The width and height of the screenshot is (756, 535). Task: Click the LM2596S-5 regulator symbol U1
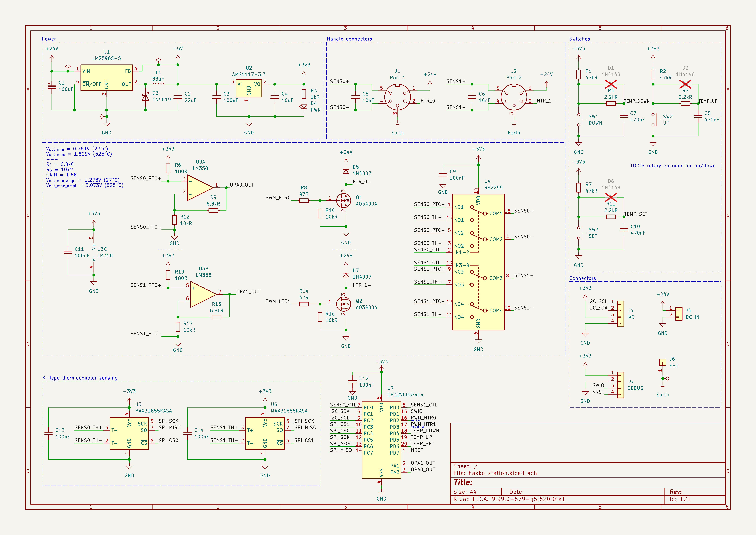click(x=106, y=78)
